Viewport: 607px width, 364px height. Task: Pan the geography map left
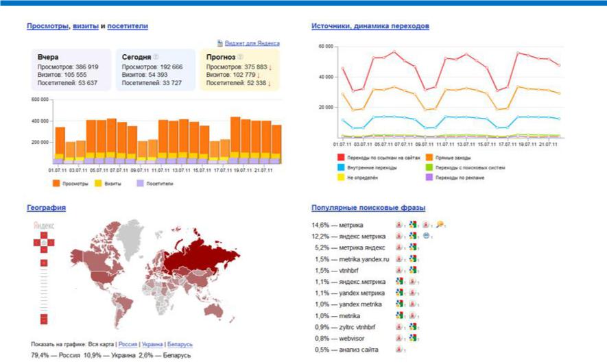click(x=37, y=243)
